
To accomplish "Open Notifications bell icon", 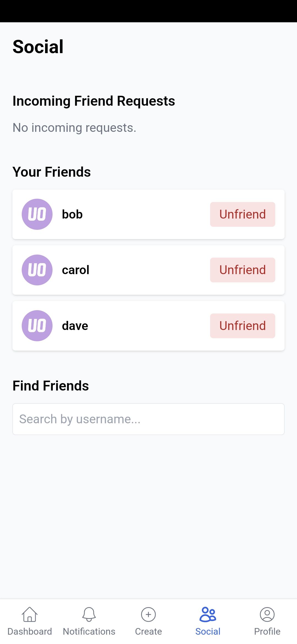I will point(89,614).
